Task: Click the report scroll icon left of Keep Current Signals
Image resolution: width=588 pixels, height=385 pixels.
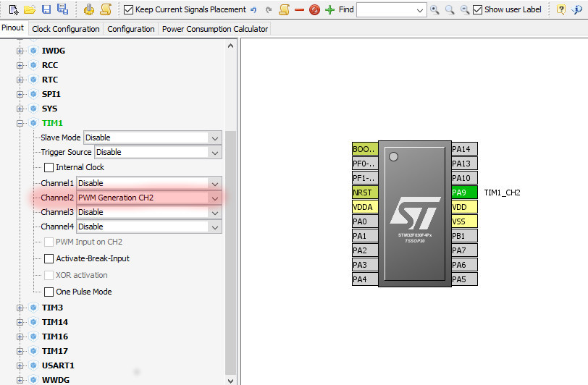Action: pyautogui.click(x=106, y=9)
